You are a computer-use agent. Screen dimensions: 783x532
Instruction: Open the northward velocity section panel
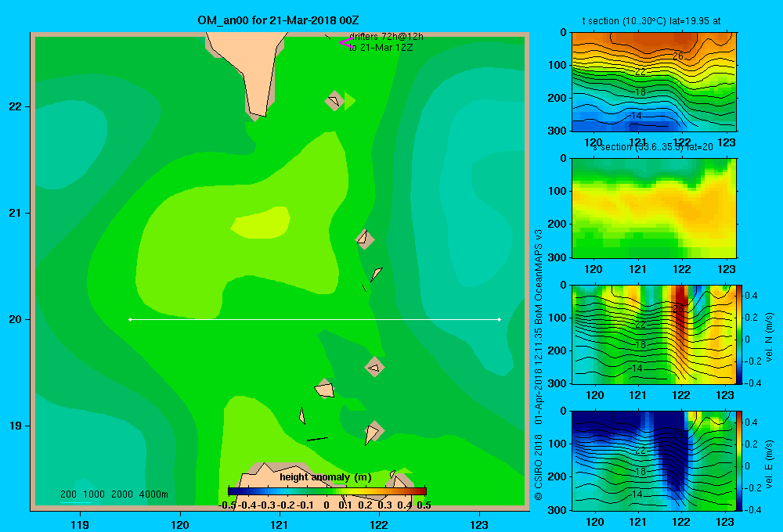pyautogui.click(x=654, y=334)
